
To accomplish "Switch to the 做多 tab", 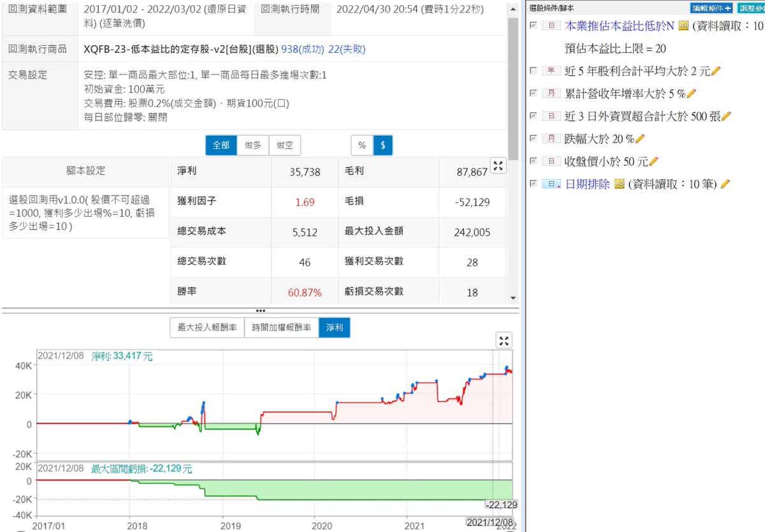I will click(253, 145).
